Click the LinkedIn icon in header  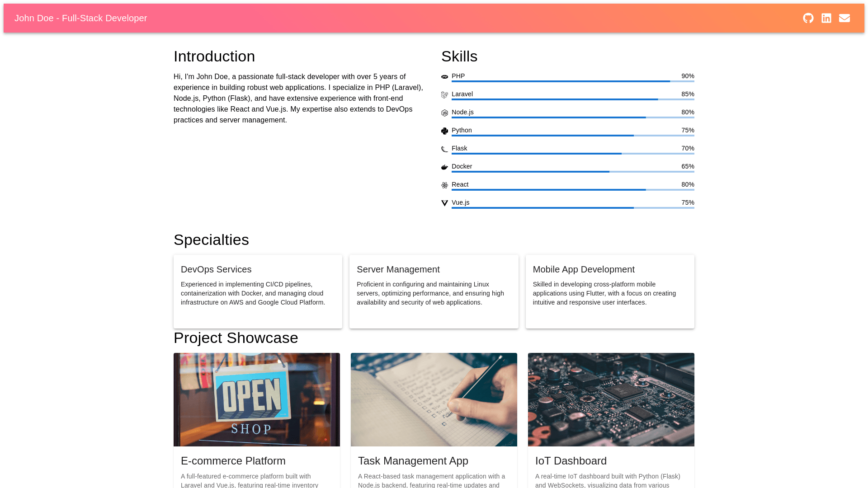[x=826, y=18]
